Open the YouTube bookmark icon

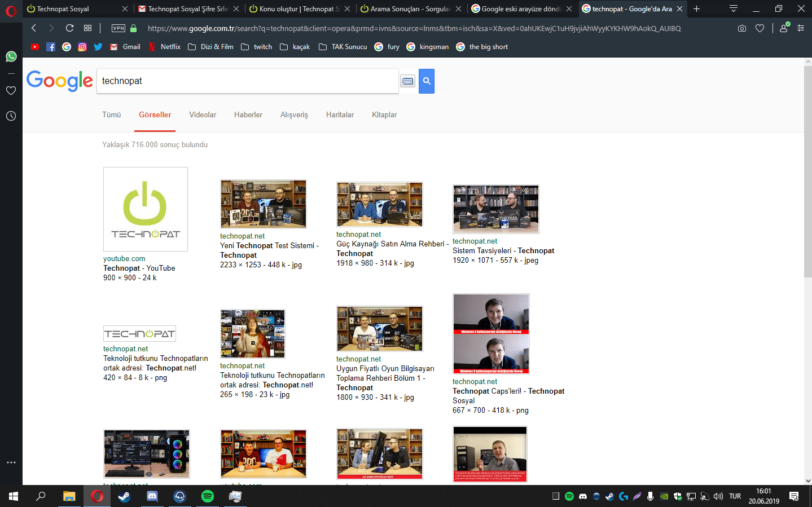35,47
